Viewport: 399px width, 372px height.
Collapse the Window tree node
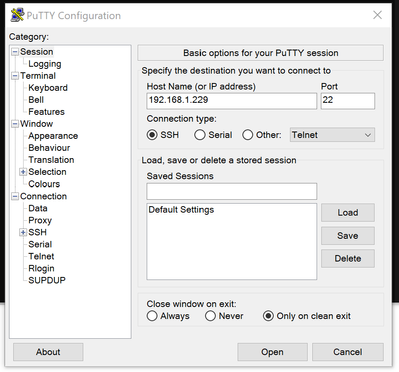[x=15, y=124]
